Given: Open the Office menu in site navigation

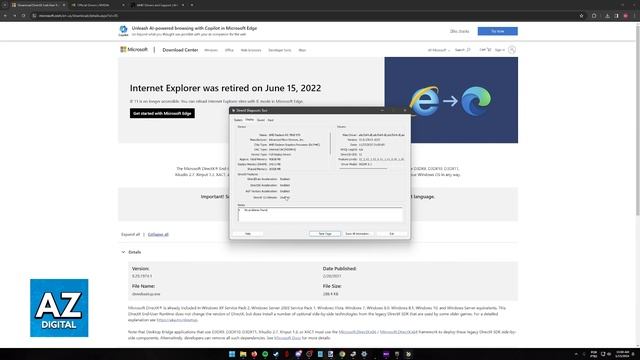Looking at the screenshot, I should [229, 50].
